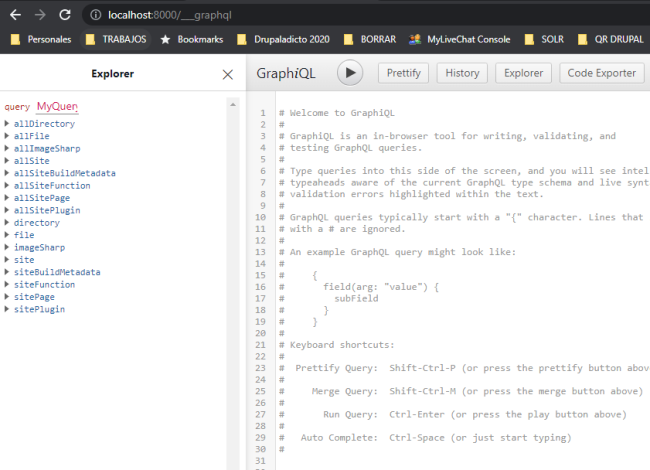The width and height of the screenshot is (650, 470).
Task: Open the QR DRUPAL bookmark folder
Action: pyautogui.click(x=611, y=39)
